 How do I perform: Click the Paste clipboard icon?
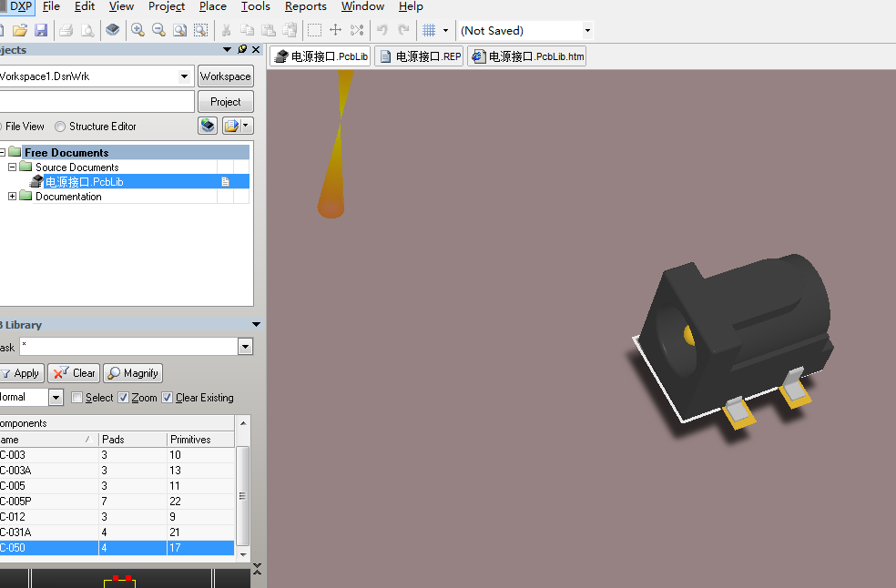click(269, 30)
